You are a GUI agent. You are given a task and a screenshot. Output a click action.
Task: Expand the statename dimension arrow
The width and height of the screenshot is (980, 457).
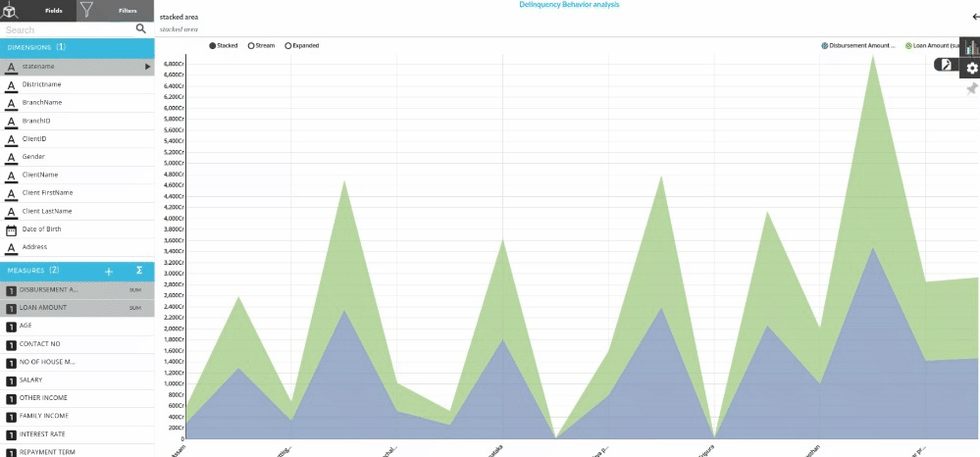(147, 67)
